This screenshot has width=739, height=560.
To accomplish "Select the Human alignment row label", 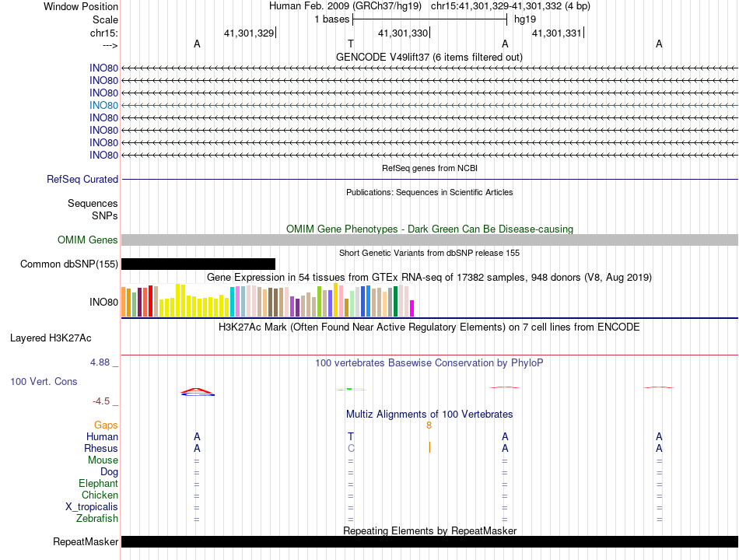I will tap(102, 437).
